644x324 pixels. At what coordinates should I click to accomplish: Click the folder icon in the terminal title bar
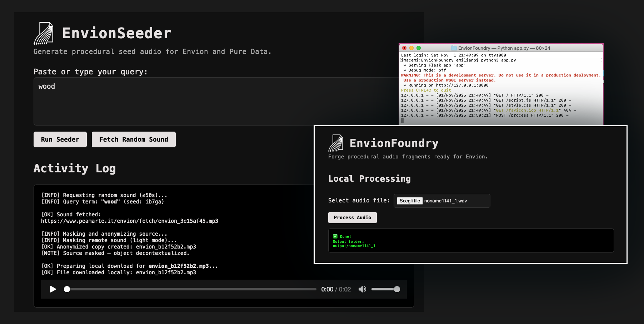pos(454,48)
